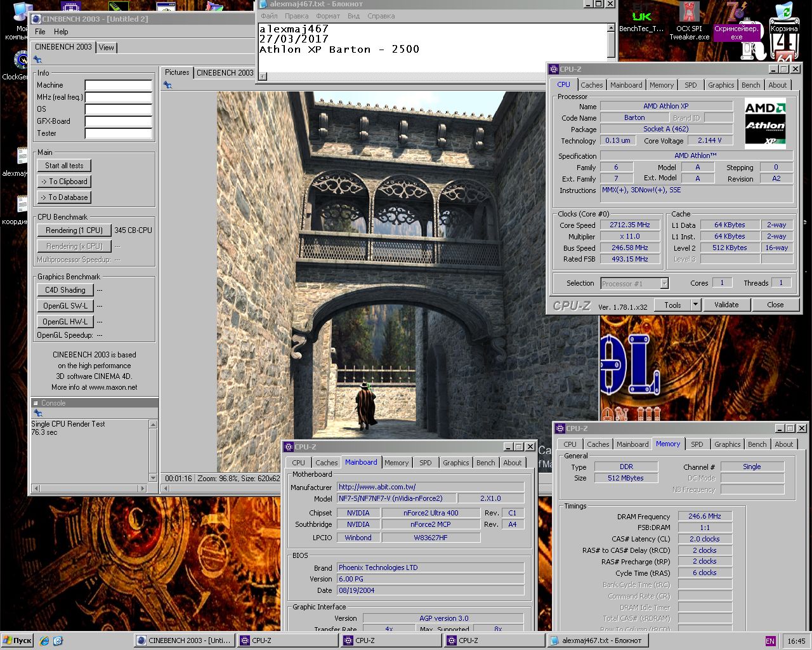Open the Пуск start menu
This screenshot has width=812, height=650.
(x=17, y=640)
